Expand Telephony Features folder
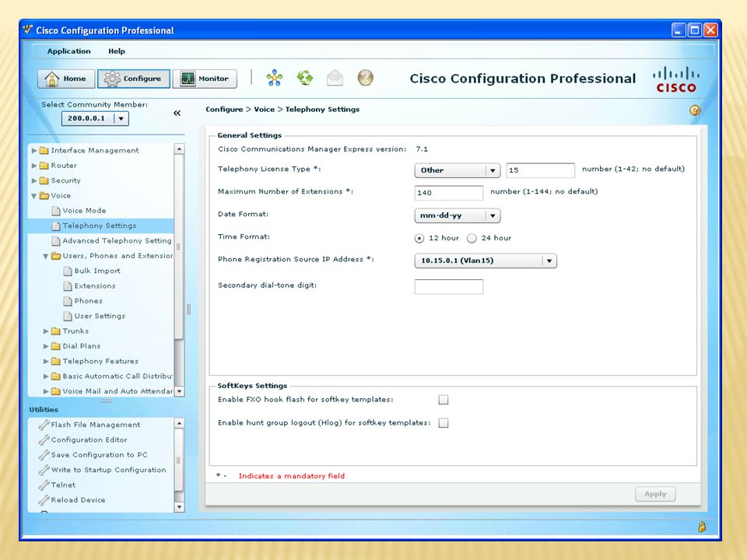Image resolution: width=747 pixels, height=560 pixels. point(46,362)
